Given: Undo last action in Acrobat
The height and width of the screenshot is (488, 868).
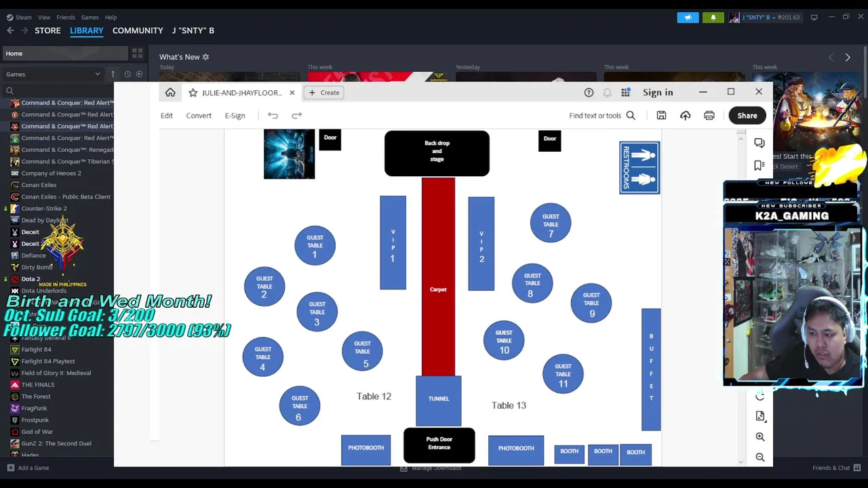Looking at the screenshot, I should pos(273,115).
